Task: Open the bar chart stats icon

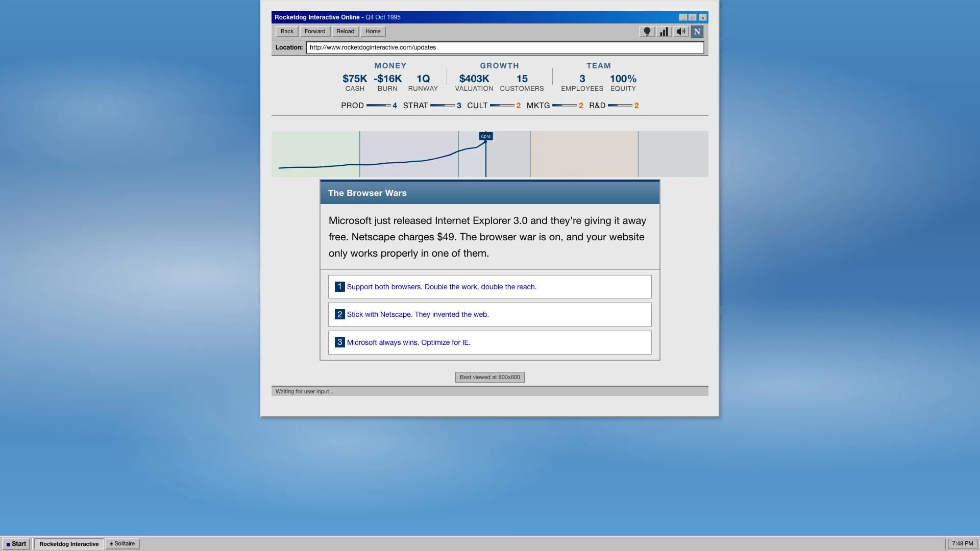Action: (664, 32)
